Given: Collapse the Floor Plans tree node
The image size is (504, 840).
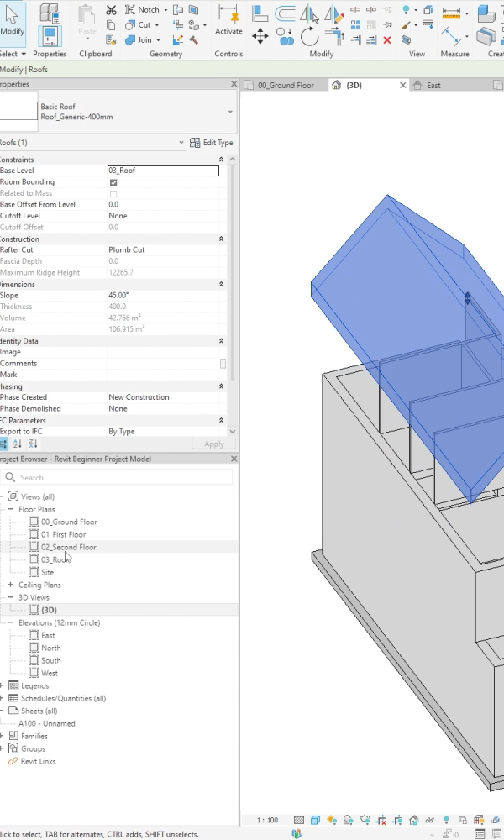Looking at the screenshot, I should [11, 509].
